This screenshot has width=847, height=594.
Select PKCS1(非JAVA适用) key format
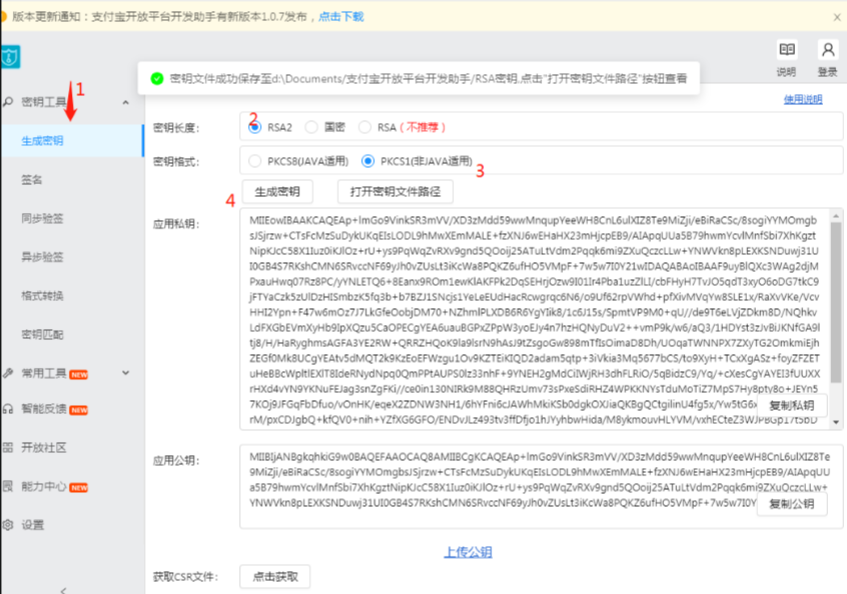tap(367, 161)
